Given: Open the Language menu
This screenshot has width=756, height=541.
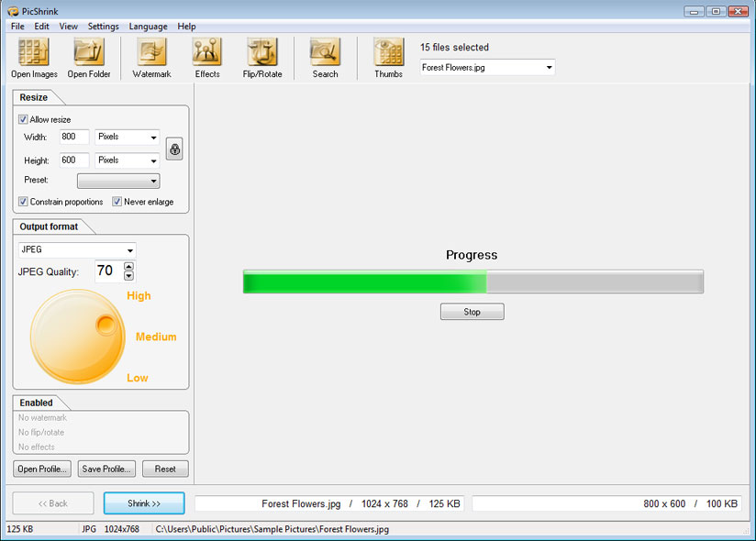Looking at the screenshot, I should click(x=148, y=26).
